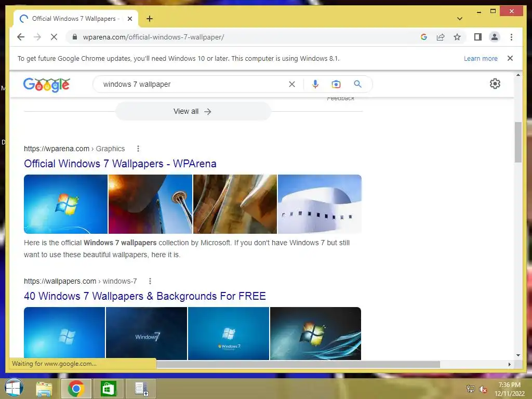
Task: Share this page icon
Action: point(441,37)
